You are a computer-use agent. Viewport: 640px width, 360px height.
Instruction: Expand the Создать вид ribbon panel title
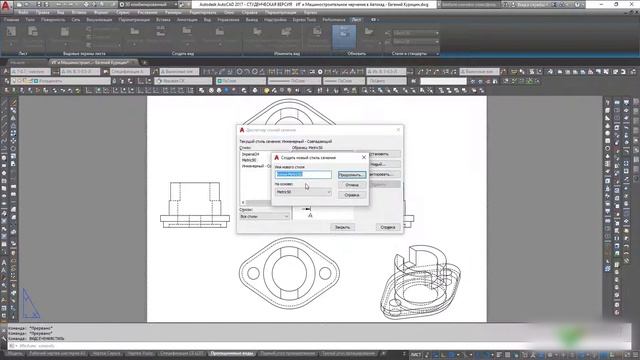(x=182, y=53)
